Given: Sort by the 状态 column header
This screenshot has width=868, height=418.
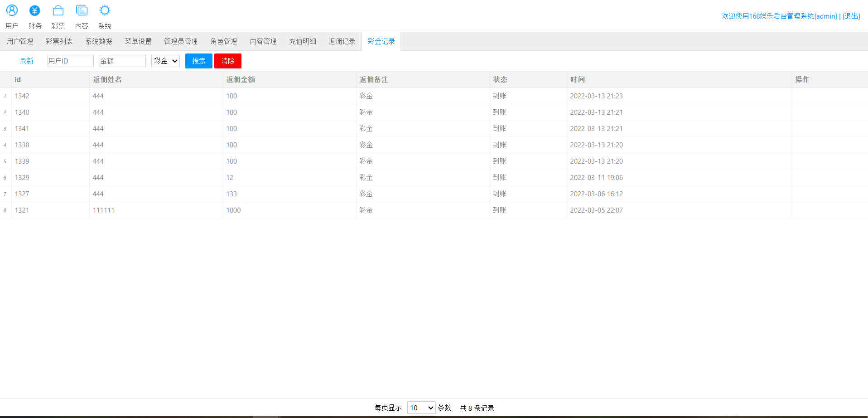Looking at the screenshot, I should pos(528,79).
